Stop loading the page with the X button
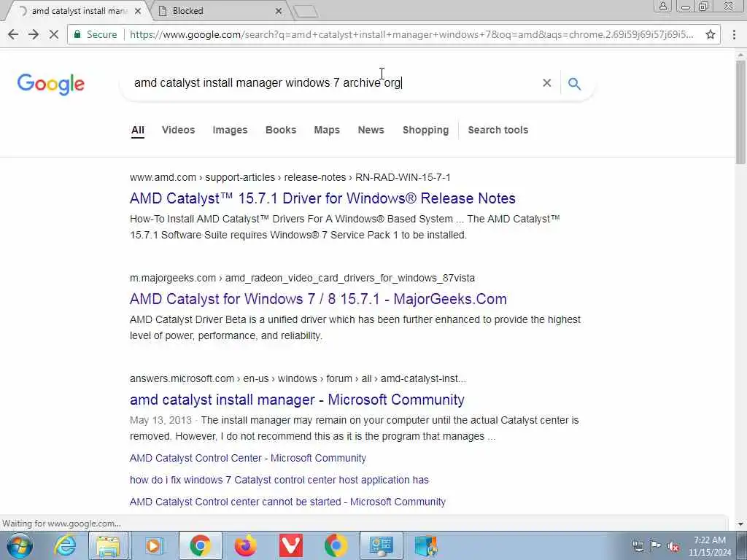Viewport: 747px width, 560px height. point(54,34)
